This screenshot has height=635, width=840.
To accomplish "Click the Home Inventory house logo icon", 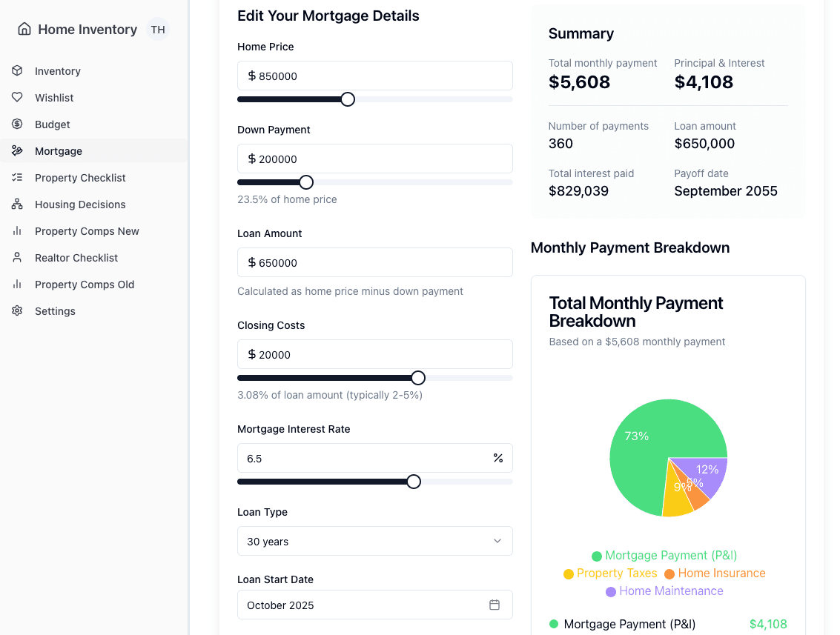I will click(x=24, y=29).
